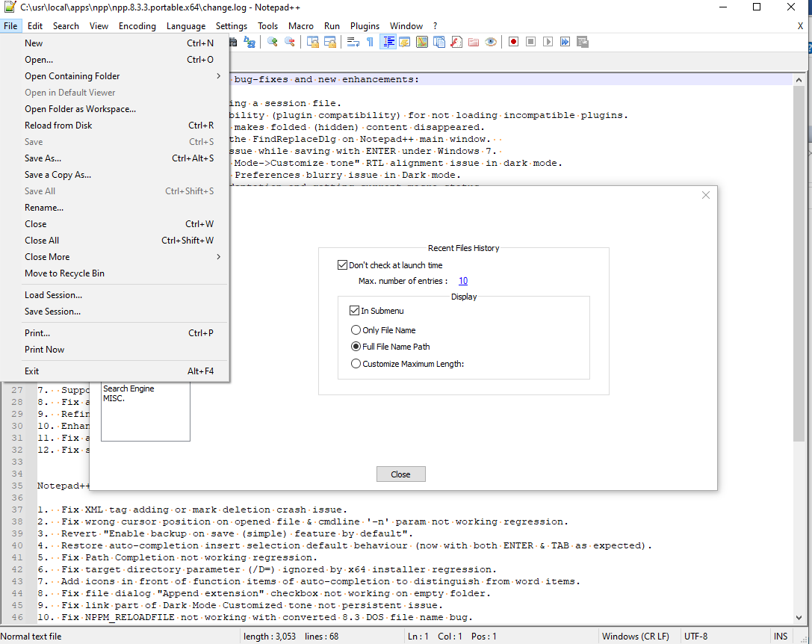The height and width of the screenshot is (644, 812).
Task: Select Customize Maximum Length radio button
Action: pos(356,364)
